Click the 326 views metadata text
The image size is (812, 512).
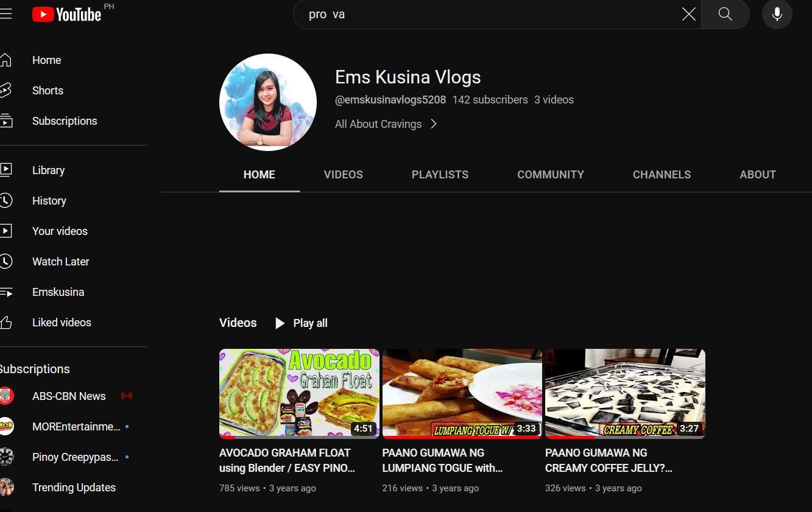pos(565,488)
